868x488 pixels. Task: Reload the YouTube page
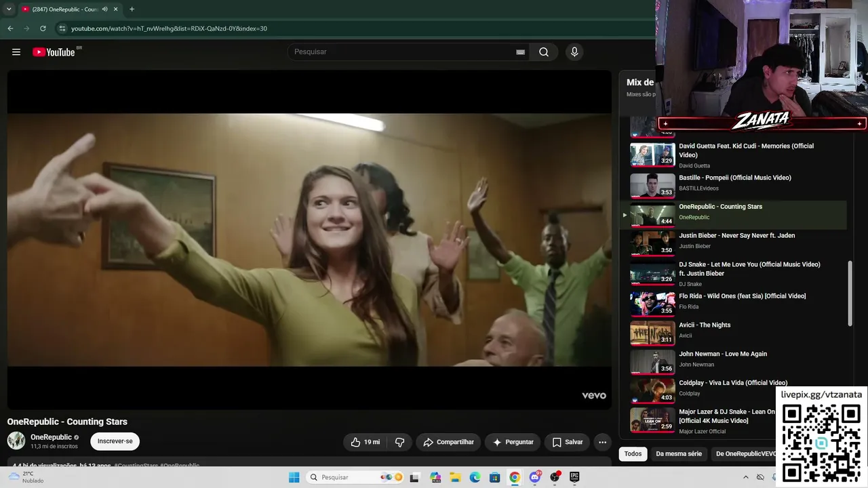pyautogui.click(x=43, y=28)
